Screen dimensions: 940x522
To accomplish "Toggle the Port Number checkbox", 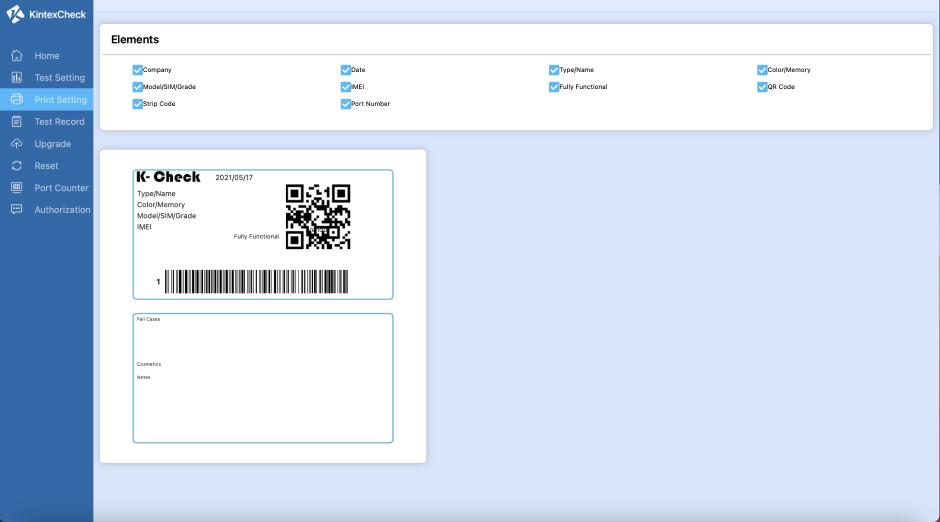I will click(x=346, y=104).
